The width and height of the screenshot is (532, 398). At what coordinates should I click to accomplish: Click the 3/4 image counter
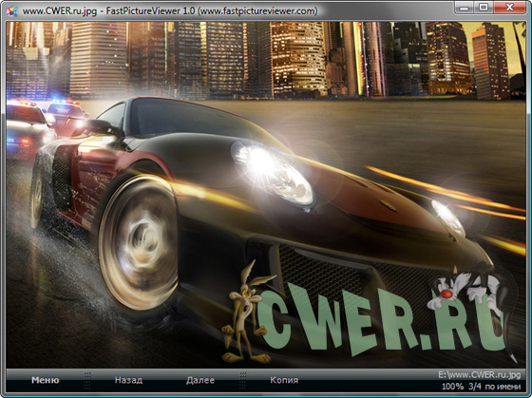475,386
